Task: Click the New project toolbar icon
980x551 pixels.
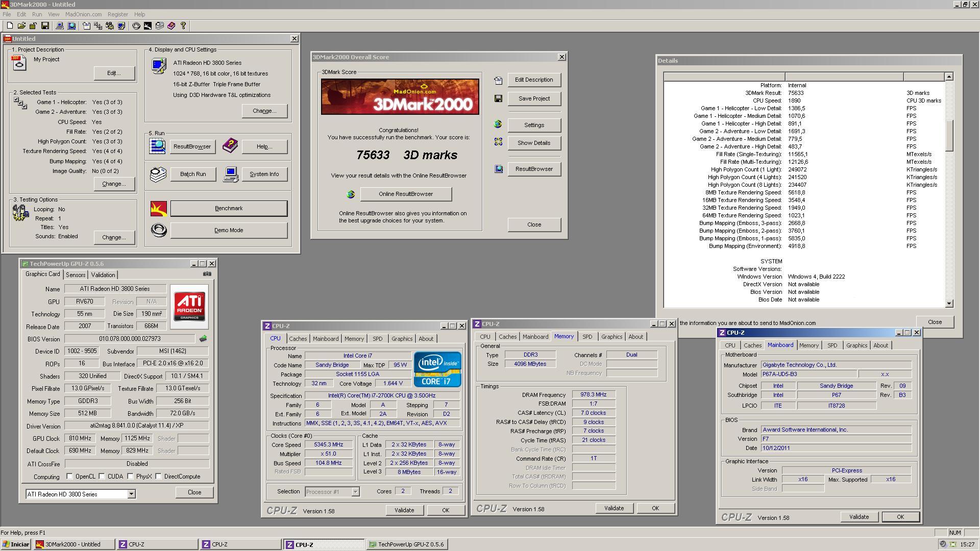Action: (10, 26)
